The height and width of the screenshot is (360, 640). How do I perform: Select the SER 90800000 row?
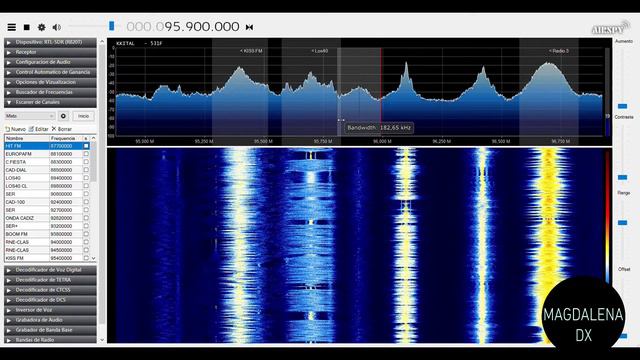click(x=47, y=194)
